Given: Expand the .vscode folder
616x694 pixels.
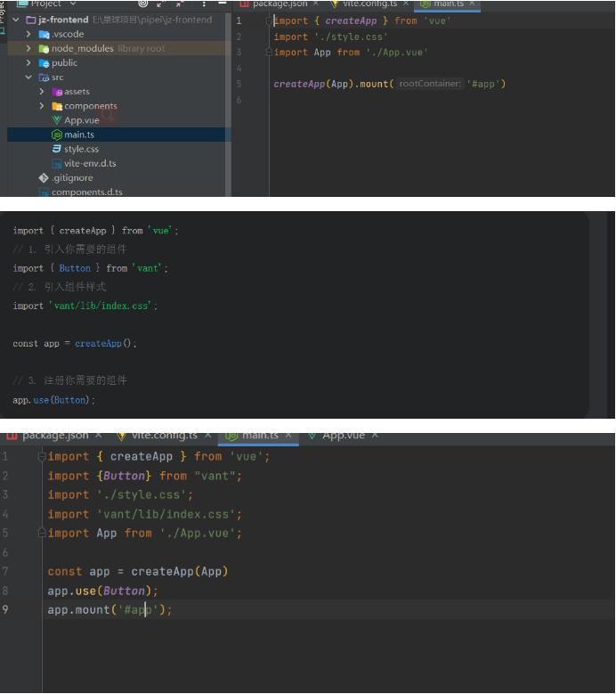Looking at the screenshot, I should pyautogui.click(x=28, y=34).
